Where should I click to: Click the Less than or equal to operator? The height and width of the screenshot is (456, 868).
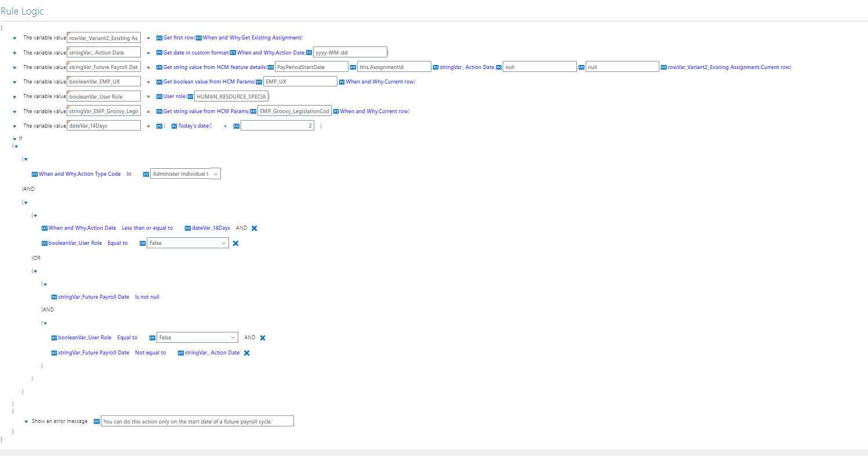coord(147,228)
